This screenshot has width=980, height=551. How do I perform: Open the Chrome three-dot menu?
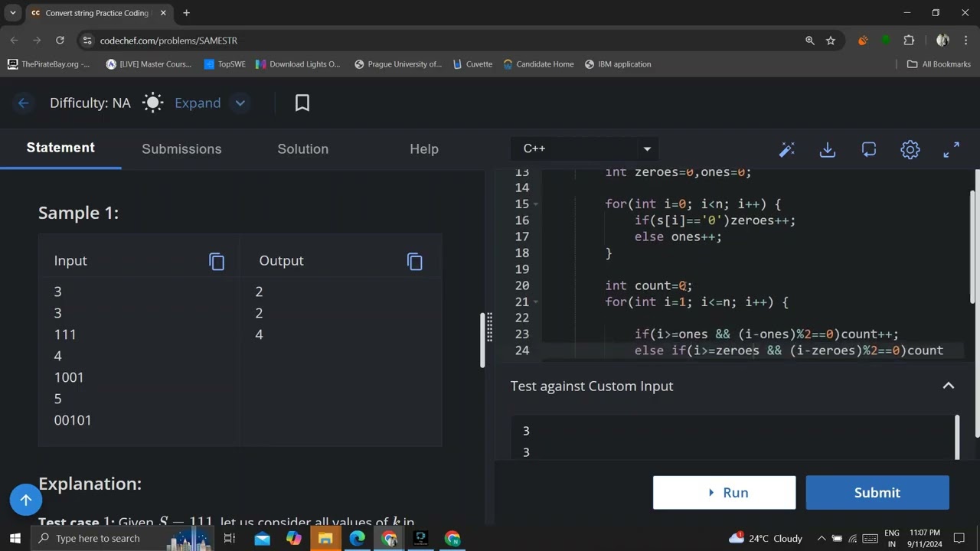pos(966,41)
